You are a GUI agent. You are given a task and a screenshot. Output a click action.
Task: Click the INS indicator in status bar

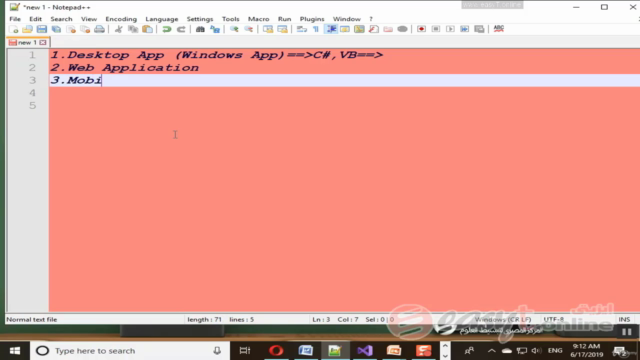pos(624,319)
